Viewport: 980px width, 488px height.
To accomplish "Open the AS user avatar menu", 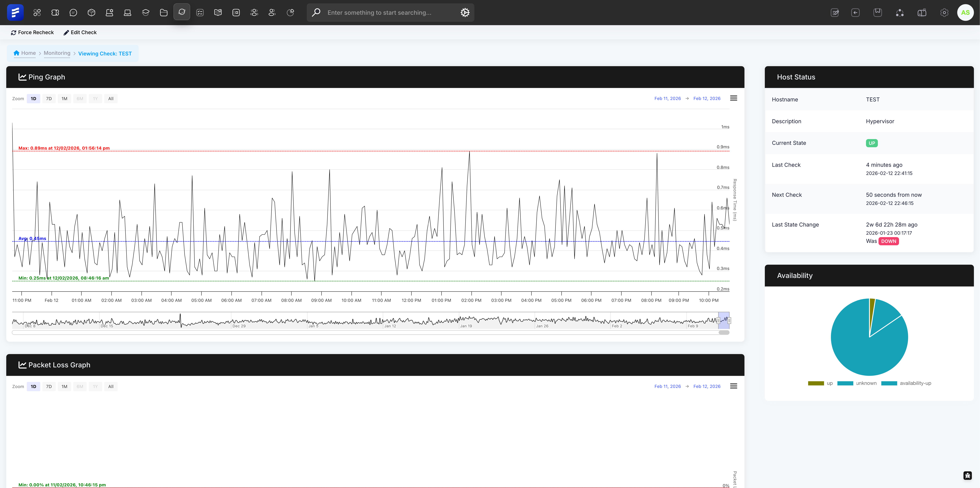I will [x=966, y=12].
